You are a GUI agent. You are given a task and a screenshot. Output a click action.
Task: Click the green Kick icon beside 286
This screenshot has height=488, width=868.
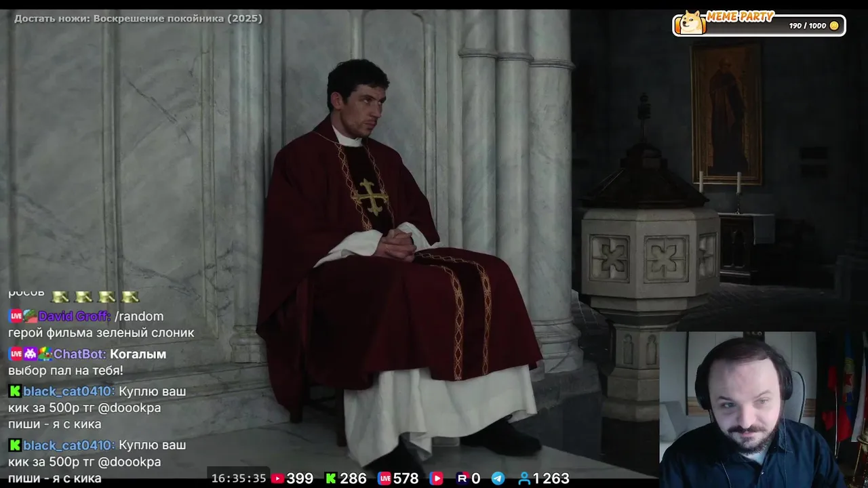click(331, 479)
